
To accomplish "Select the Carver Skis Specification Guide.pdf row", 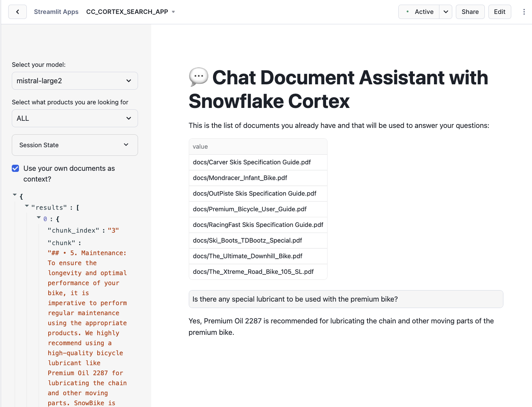I will pos(258,162).
